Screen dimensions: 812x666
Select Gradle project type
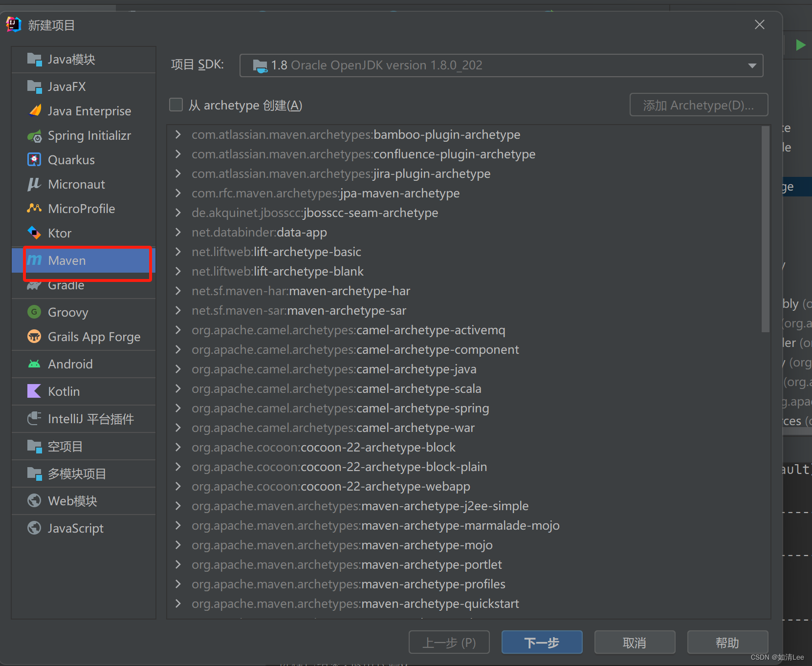coord(84,285)
